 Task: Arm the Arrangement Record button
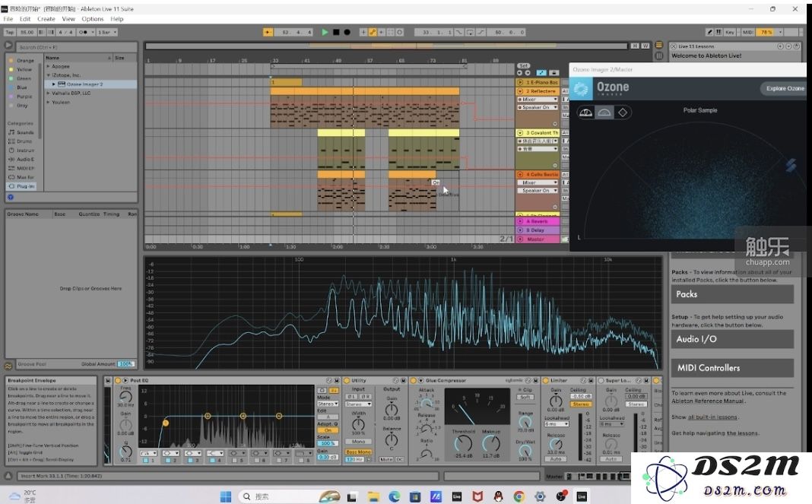347,32
